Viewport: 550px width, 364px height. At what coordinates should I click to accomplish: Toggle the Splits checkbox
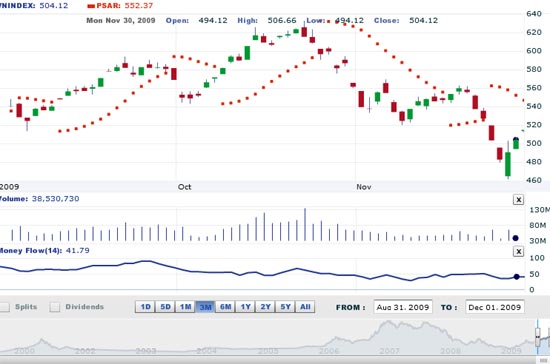pyautogui.click(x=4, y=307)
